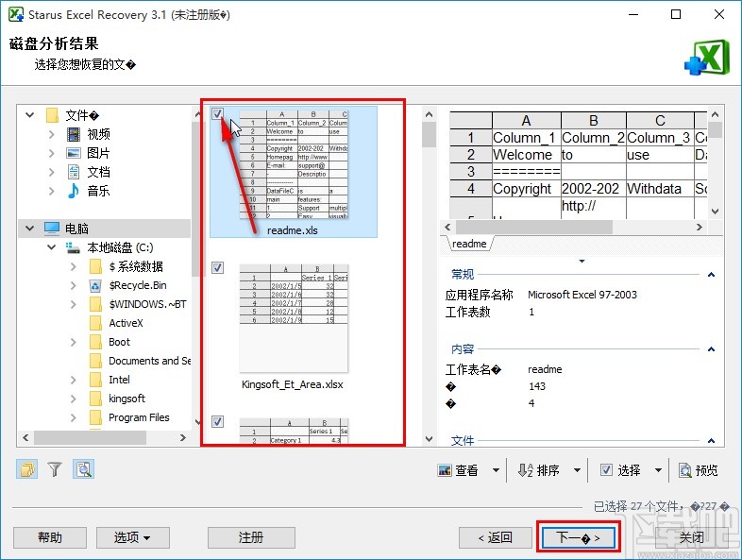Expand the 文档 tree node
The width and height of the screenshot is (742, 560).
[x=52, y=172]
